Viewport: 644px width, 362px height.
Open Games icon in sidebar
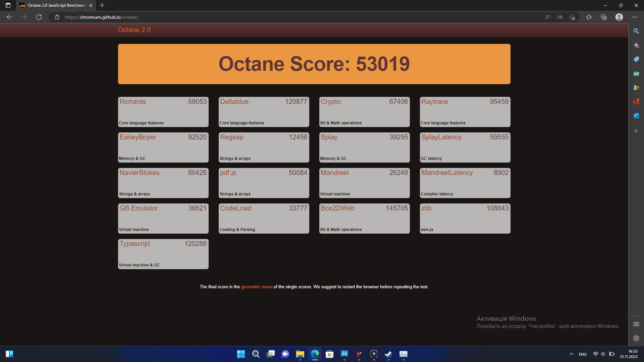pyautogui.click(x=636, y=87)
